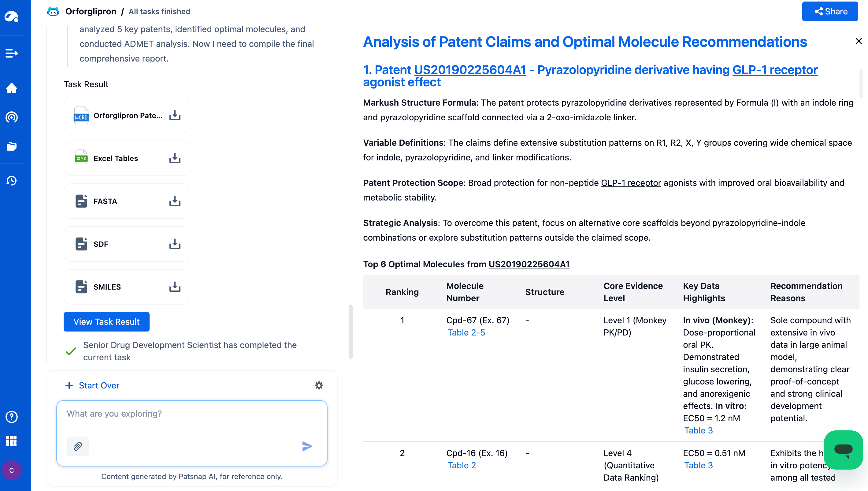The width and height of the screenshot is (868, 491).
Task: Open the help question mark icon
Action: (12, 417)
